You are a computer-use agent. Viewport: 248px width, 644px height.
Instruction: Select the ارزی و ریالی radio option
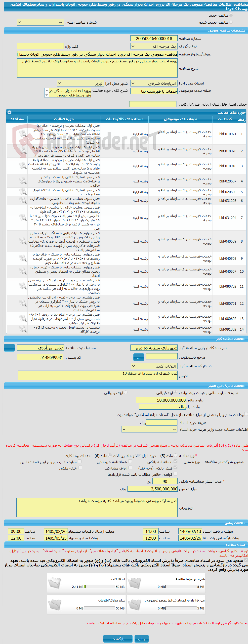[126, 392]
